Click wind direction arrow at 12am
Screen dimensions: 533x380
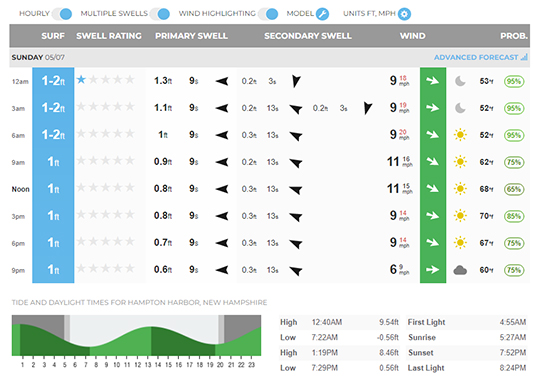(433, 81)
